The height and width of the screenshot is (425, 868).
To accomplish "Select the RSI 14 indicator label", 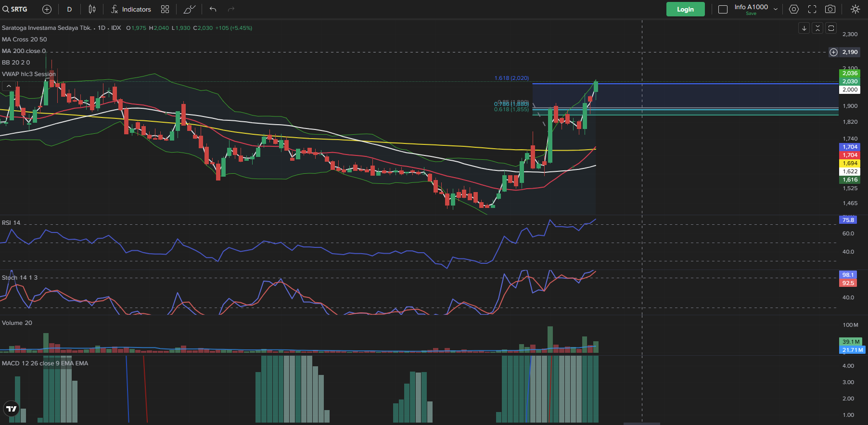I will pos(11,223).
